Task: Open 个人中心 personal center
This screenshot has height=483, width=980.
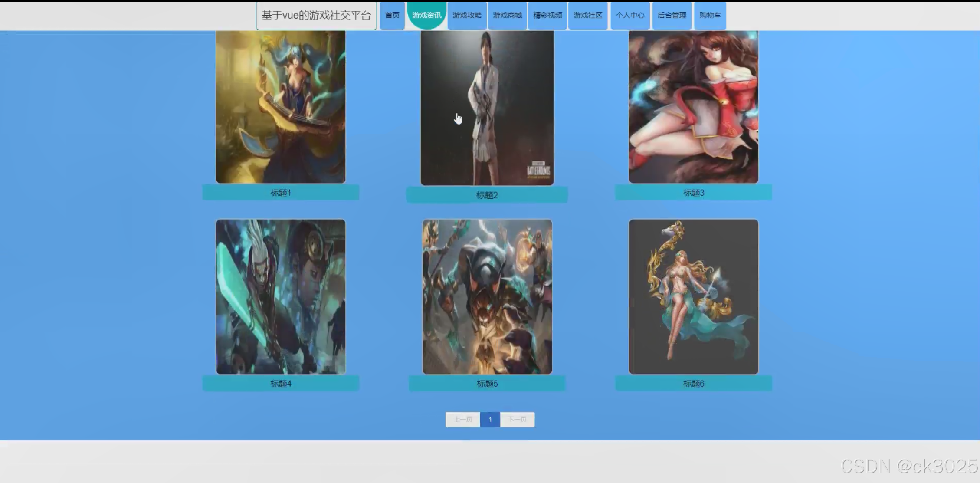Action: [630, 15]
